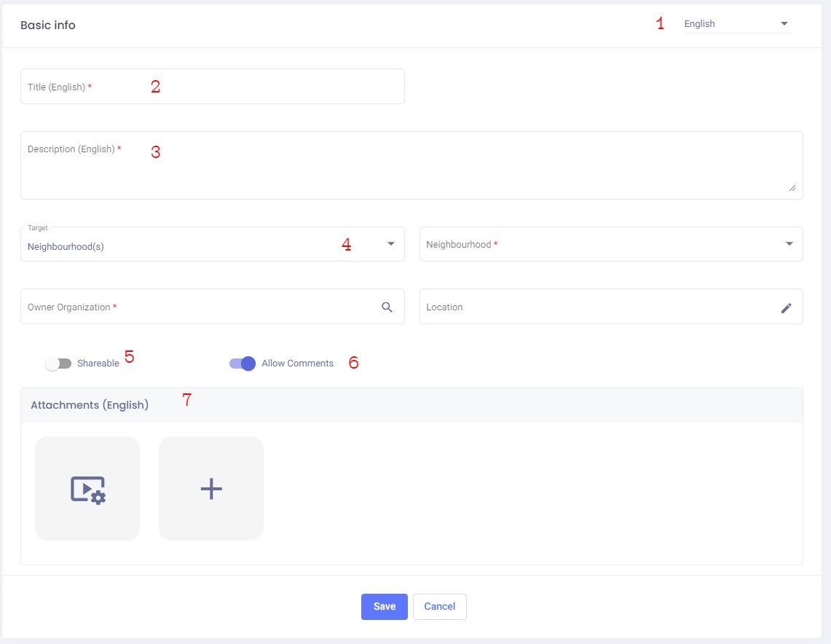This screenshot has width=831, height=644.
Task: Click the Shareable label text
Action: (98, 364)
